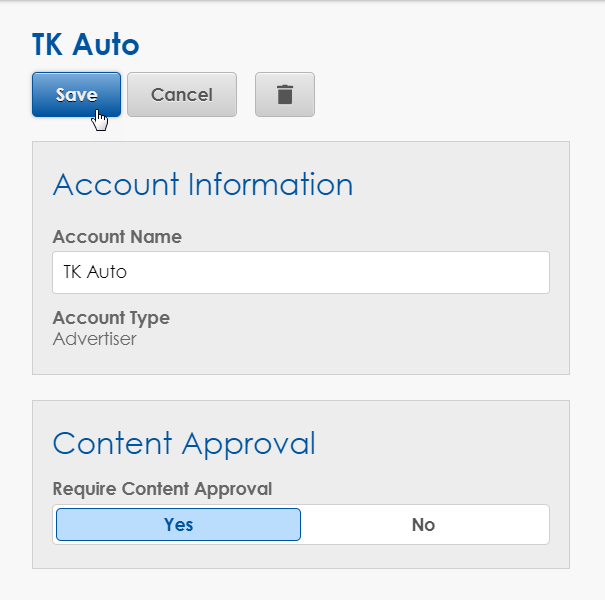The height and width of the screenshot is (600, 605).
Task: Delete this account using the bin button
Action: [x=285, y=95]
